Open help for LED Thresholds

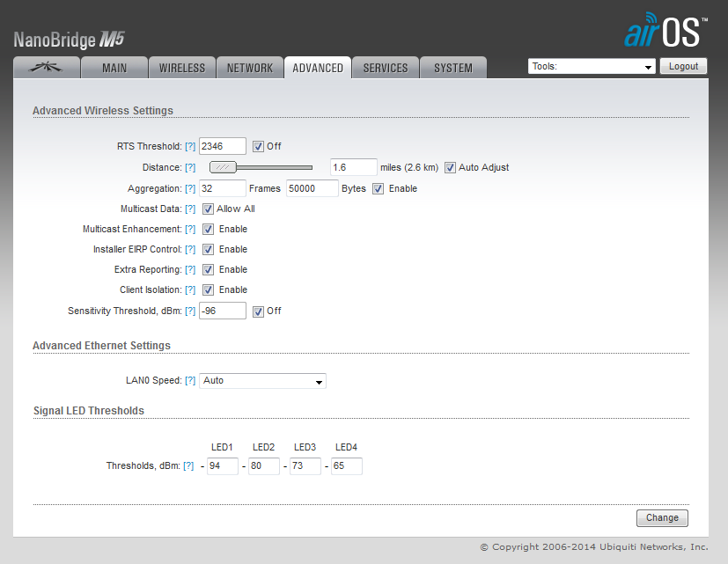click(x=188, y=465)
